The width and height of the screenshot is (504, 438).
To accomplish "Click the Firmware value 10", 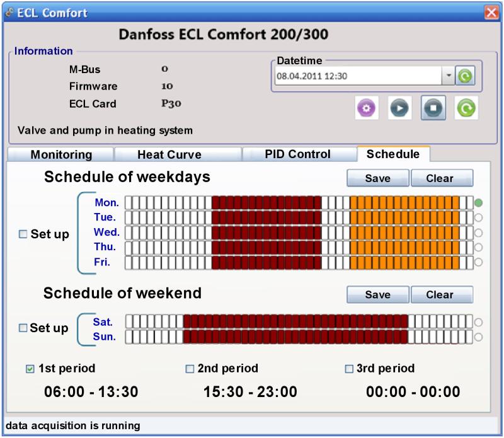I will click(x=167, y=86).
